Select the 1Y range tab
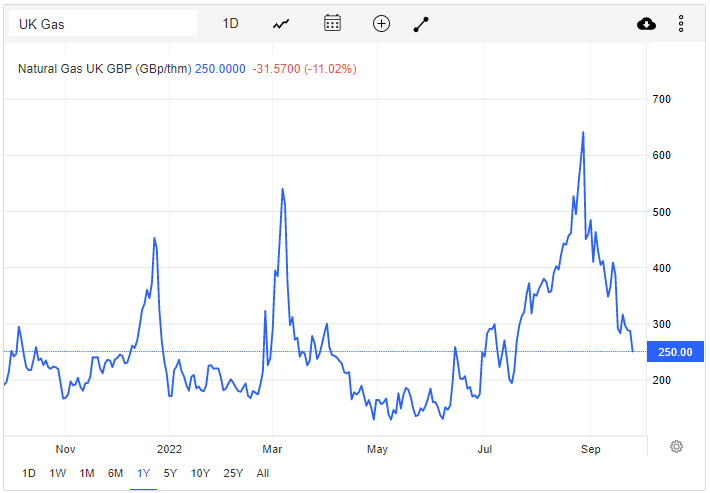 [143, 473]
